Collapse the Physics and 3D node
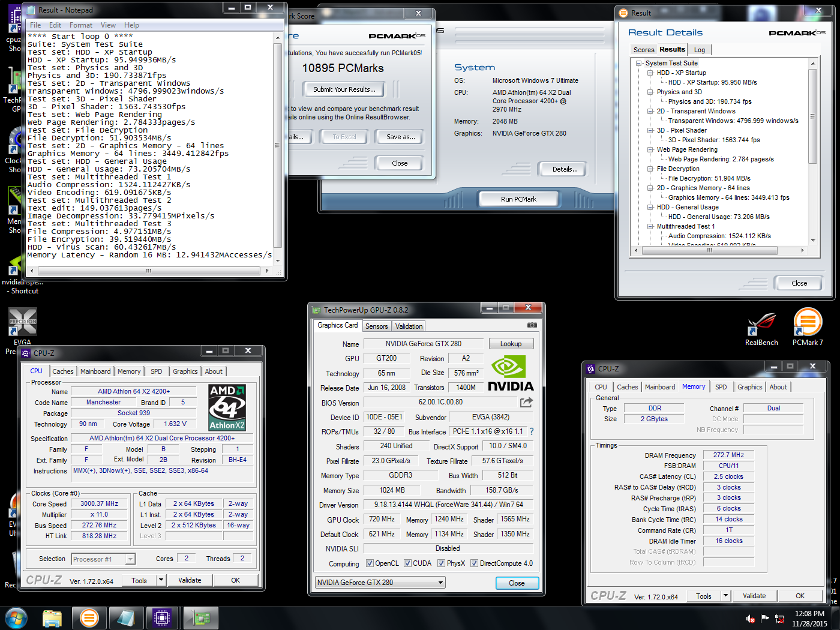 coord(650,92)
